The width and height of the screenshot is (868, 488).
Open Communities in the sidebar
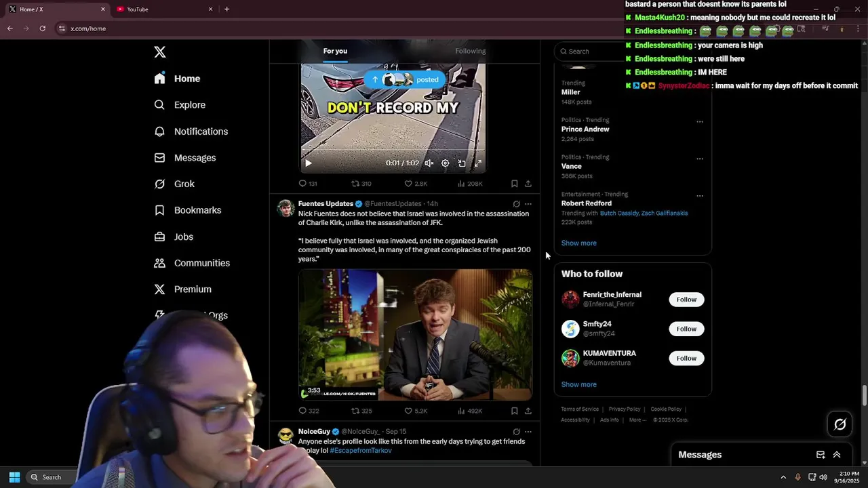192,263
